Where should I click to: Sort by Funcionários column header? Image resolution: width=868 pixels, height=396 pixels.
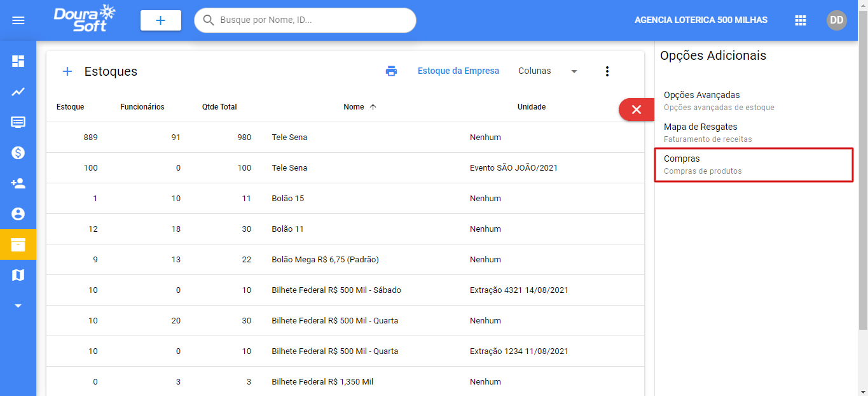click(142, 107)
